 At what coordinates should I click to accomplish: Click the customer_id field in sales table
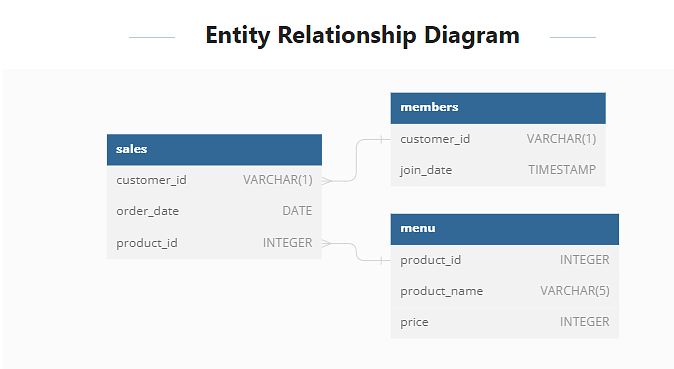214,180
